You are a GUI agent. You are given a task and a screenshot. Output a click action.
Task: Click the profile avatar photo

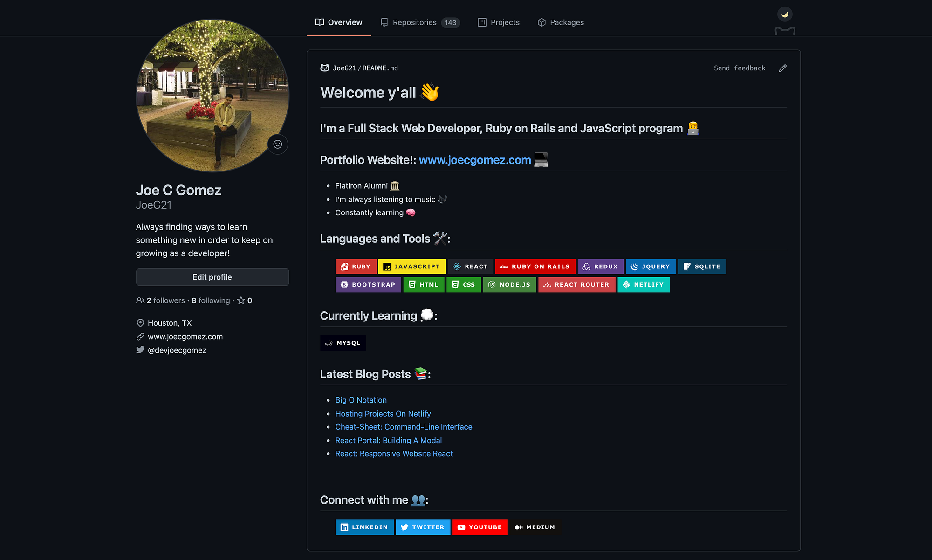coord(212,95)
